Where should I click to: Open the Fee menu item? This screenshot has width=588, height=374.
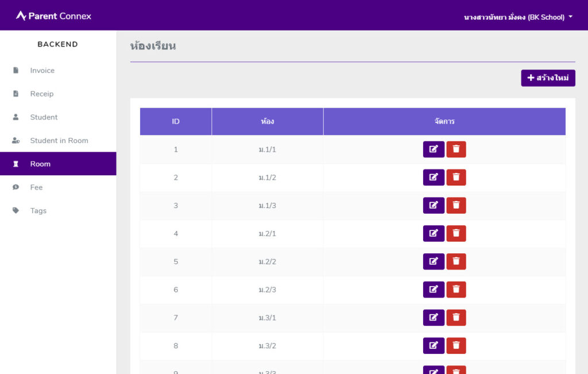point(36,187)
